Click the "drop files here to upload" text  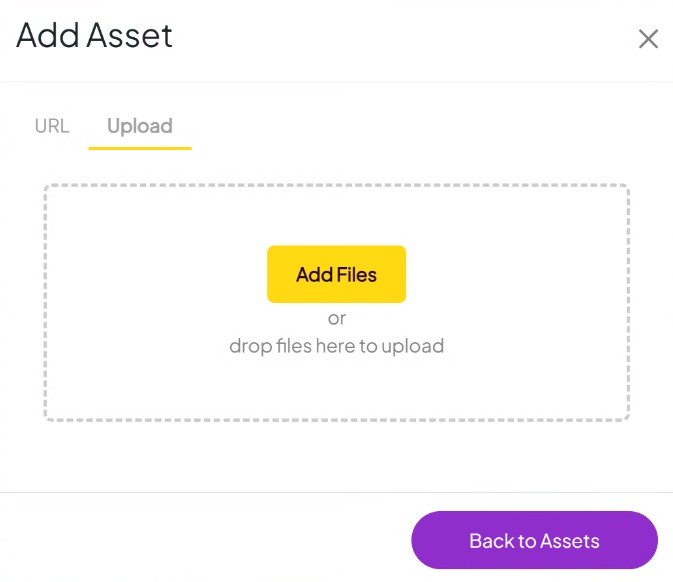336,347
